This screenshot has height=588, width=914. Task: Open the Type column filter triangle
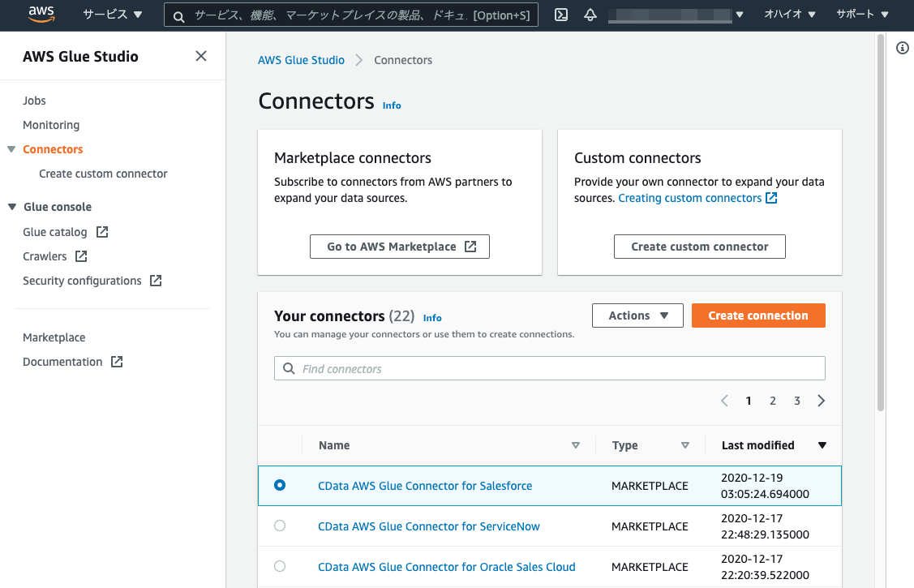click(685, 445)
